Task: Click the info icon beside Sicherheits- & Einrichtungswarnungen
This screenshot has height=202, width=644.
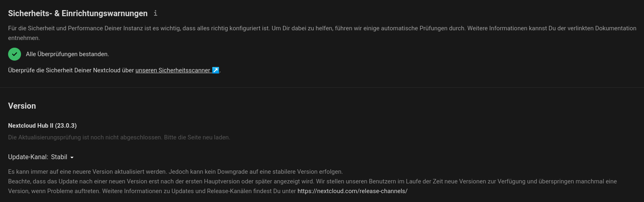Action: click(x=155, y=13)
